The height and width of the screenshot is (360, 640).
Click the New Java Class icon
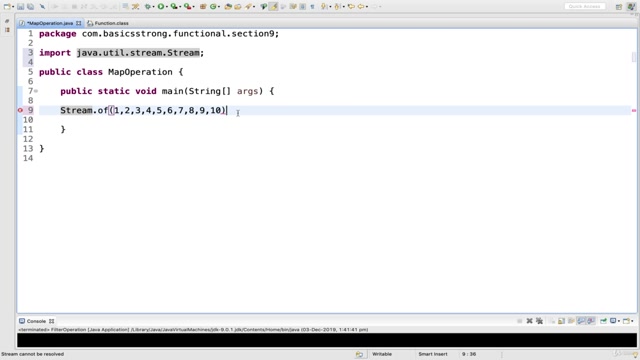point(213,7)
